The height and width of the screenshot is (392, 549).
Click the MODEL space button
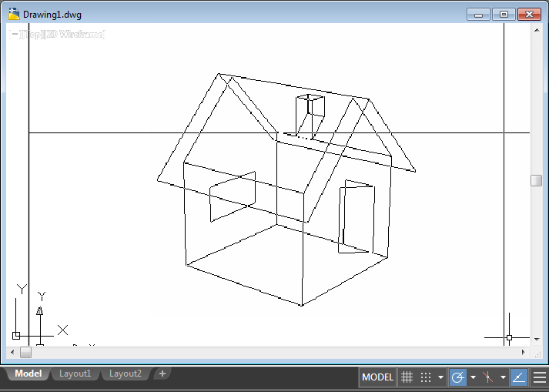point(377,377)
